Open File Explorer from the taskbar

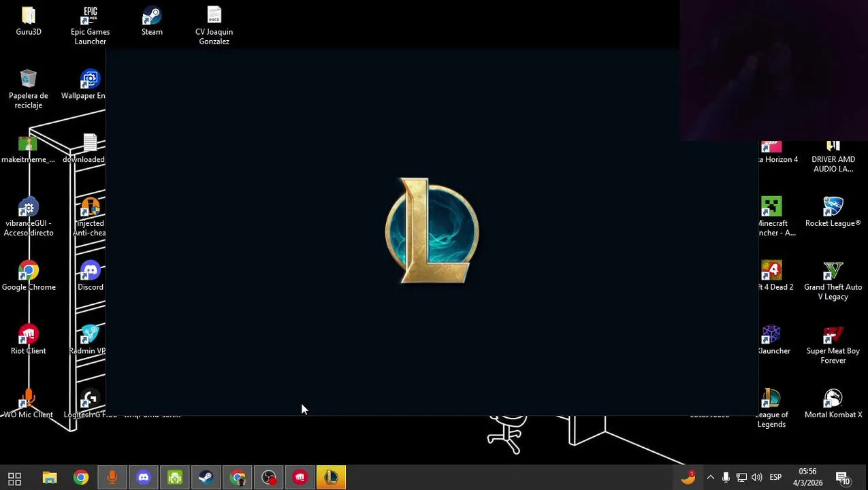[x=50, y=478]
